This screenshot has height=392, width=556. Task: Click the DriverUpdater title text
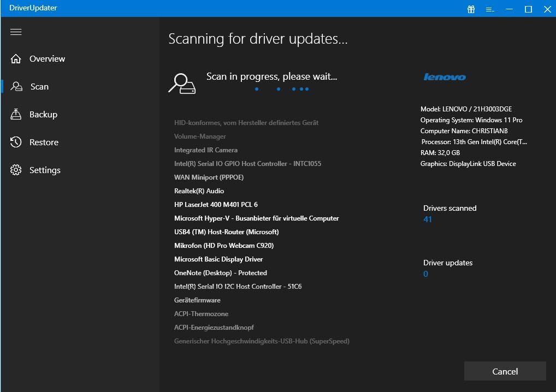point(33,8)
